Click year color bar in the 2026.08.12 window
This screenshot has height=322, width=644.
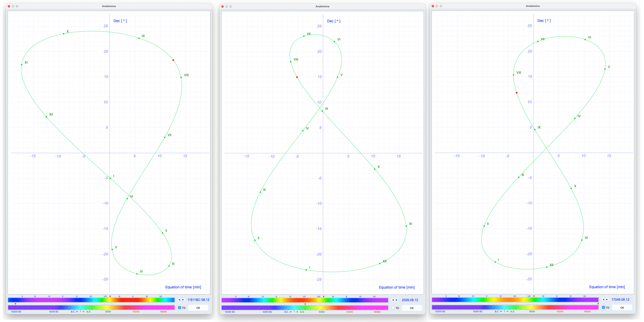click(305, 308)
